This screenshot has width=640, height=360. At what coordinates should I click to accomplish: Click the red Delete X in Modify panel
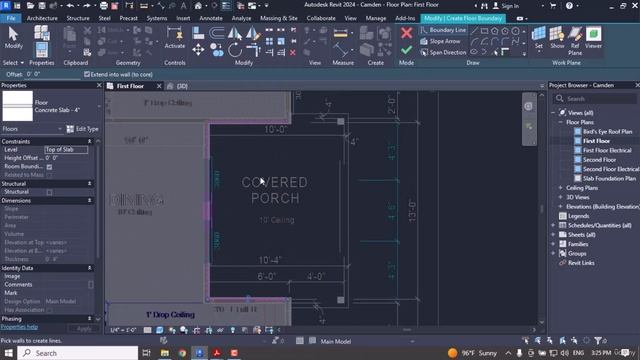click(293, 53)
